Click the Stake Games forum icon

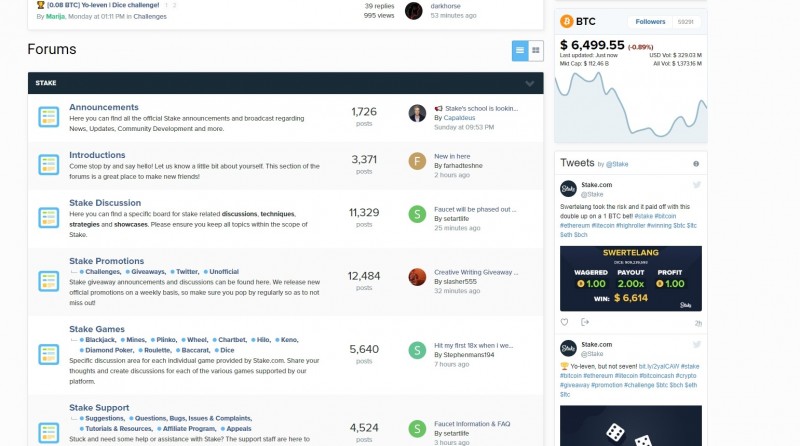pyautogui.click(x=48, y=355)
